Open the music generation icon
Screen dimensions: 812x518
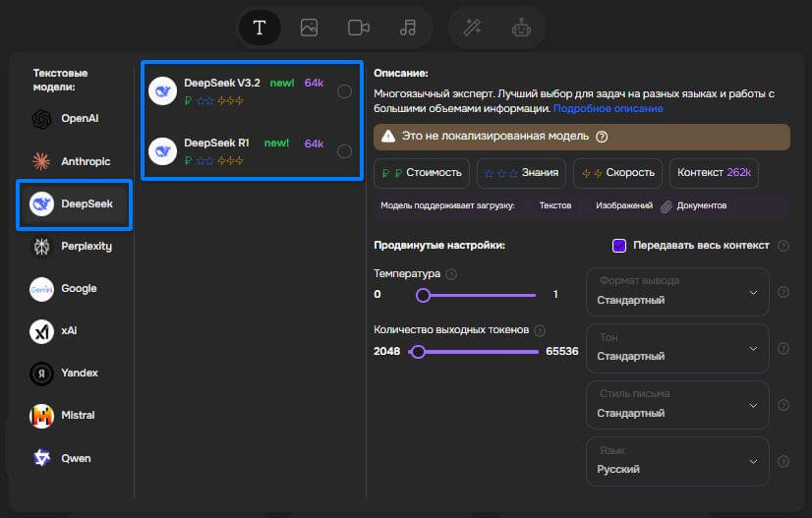(x=408, y=28)
